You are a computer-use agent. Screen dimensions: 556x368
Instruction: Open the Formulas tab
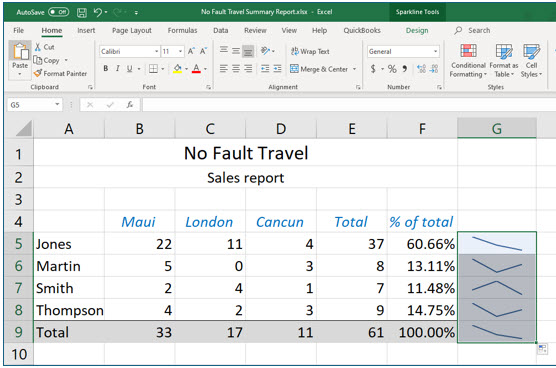(182, 30)
